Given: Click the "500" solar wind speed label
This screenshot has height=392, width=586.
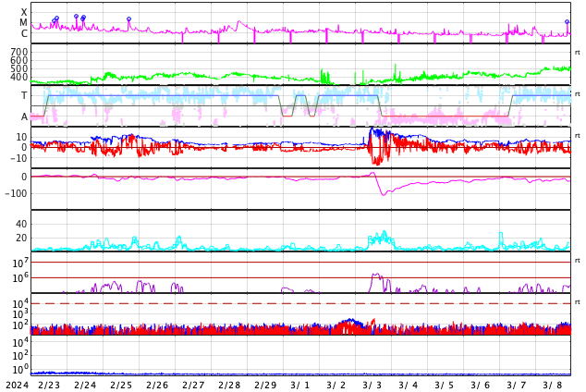Looking at the screenshot, I should pyautogui.click(x=19, y=68).
